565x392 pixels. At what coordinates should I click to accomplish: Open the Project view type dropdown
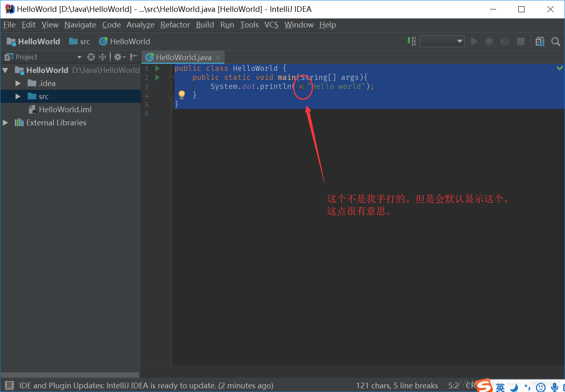79,57
